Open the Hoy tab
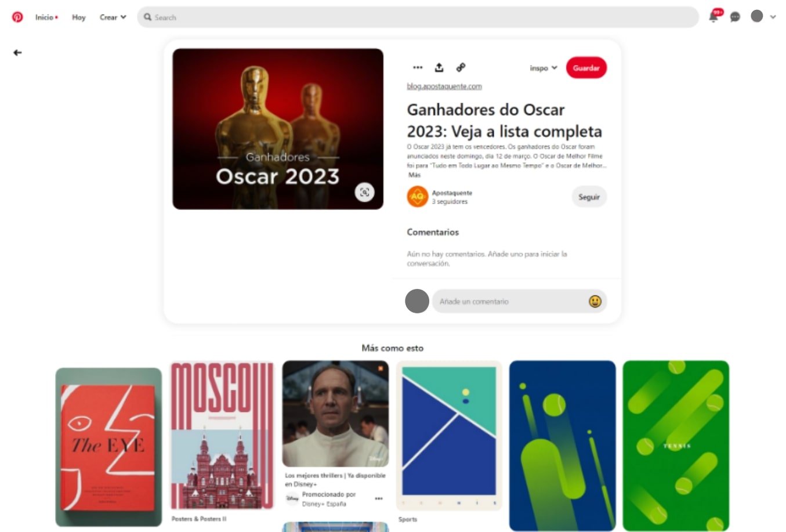The height and width of the screenshot is (532, 786). pos(79,17)
